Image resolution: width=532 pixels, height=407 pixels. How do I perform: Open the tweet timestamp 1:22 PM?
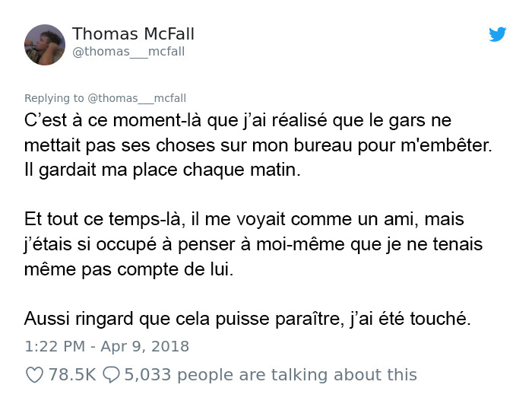point(55,347)
